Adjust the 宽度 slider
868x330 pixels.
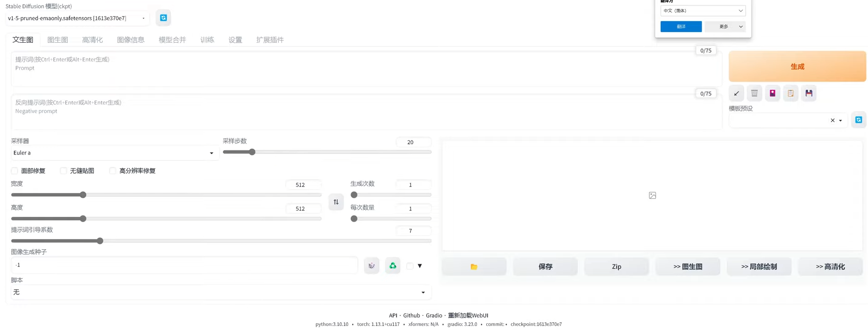pos(166,195)
